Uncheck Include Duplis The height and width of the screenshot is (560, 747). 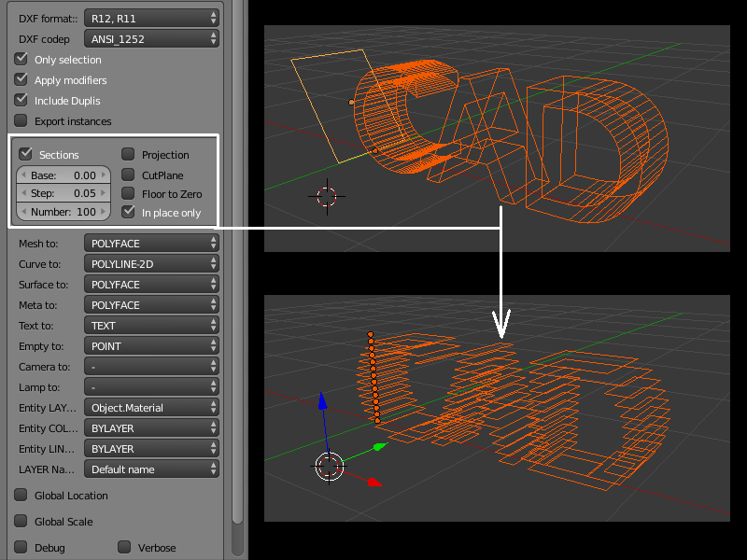[21, 100]
